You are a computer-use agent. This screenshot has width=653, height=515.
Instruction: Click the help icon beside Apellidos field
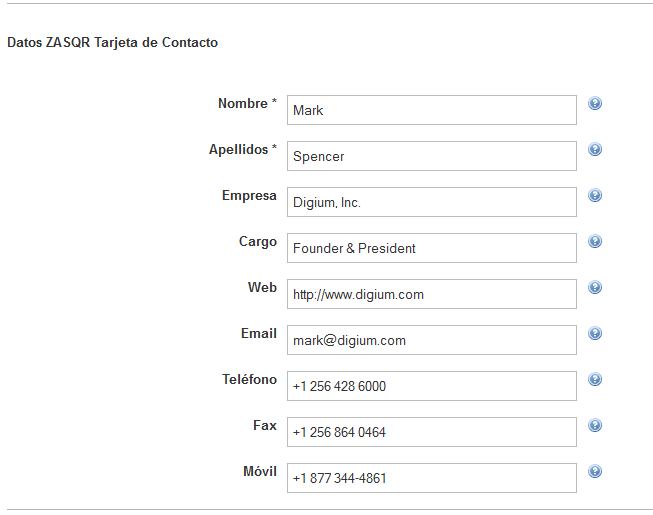[x=595, y=150]
